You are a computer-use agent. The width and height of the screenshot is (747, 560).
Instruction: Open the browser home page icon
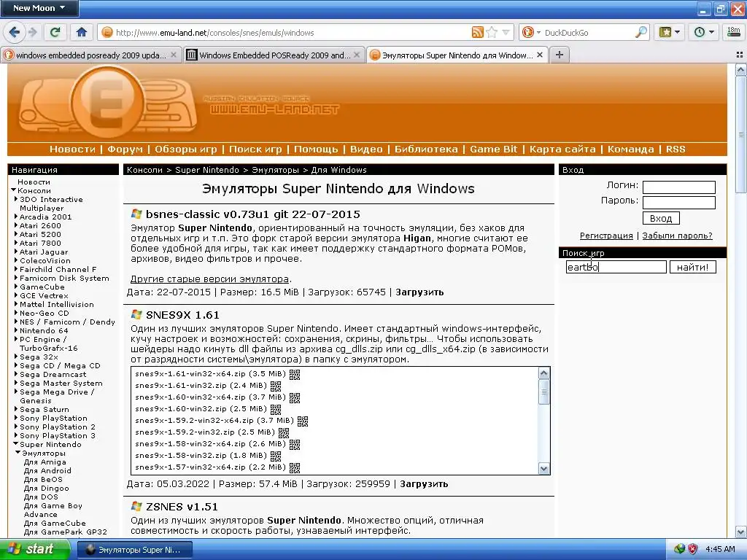pos(82,32)
